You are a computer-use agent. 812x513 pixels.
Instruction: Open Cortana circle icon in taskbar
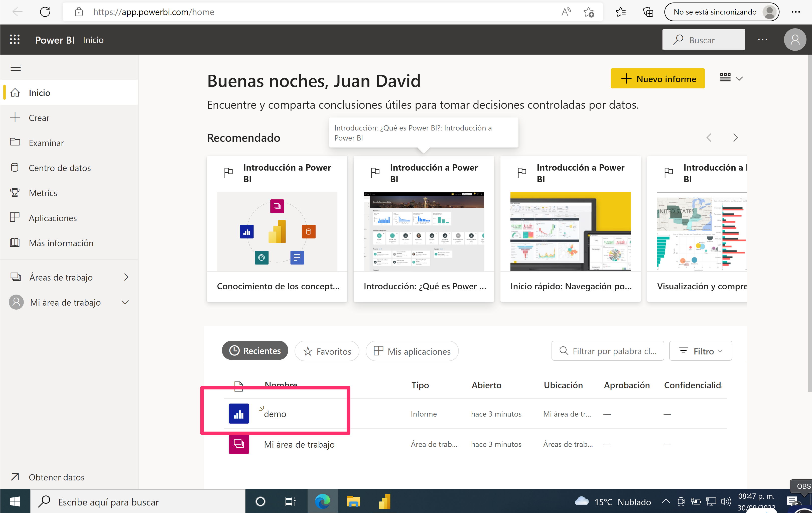click(260, 501)
